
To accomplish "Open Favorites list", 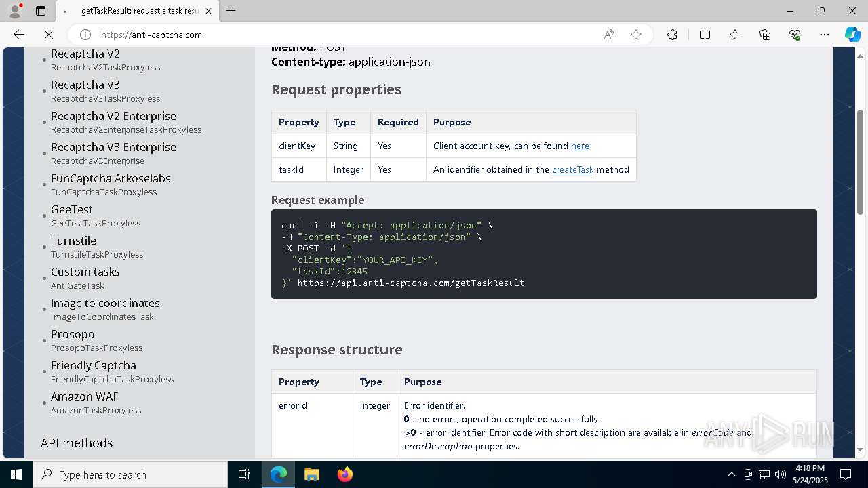I will click(x=735, y=35).
